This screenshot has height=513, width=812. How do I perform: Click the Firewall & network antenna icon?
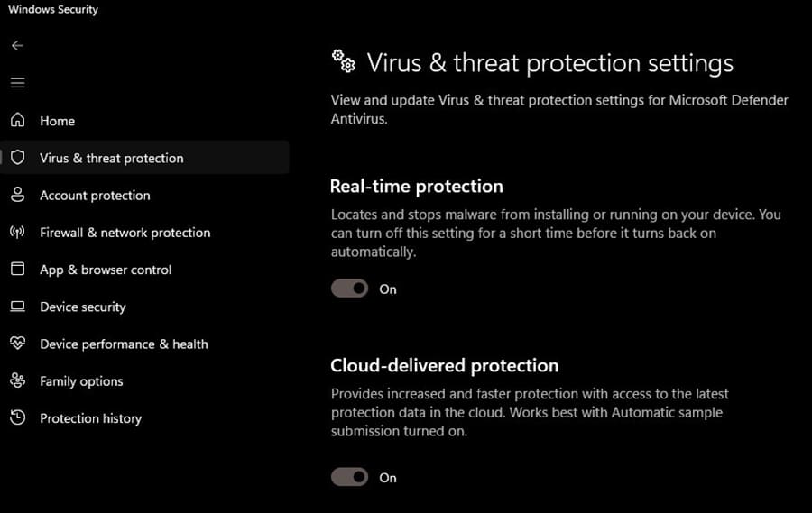click(x=17, y=233)
